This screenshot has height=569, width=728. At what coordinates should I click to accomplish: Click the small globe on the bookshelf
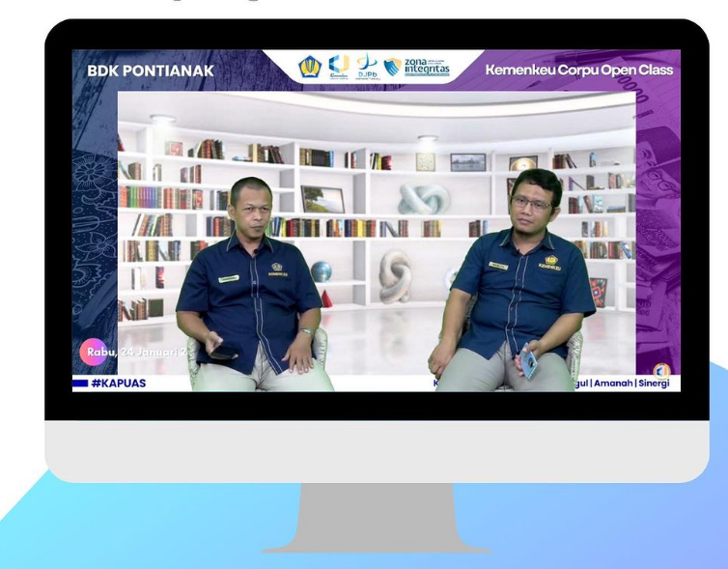click(322, 271)
